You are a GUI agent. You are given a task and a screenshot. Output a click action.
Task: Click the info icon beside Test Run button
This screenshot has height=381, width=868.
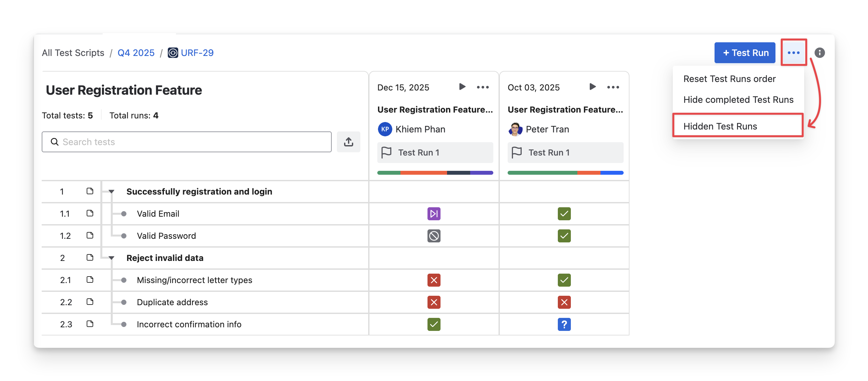pos(819,53)
